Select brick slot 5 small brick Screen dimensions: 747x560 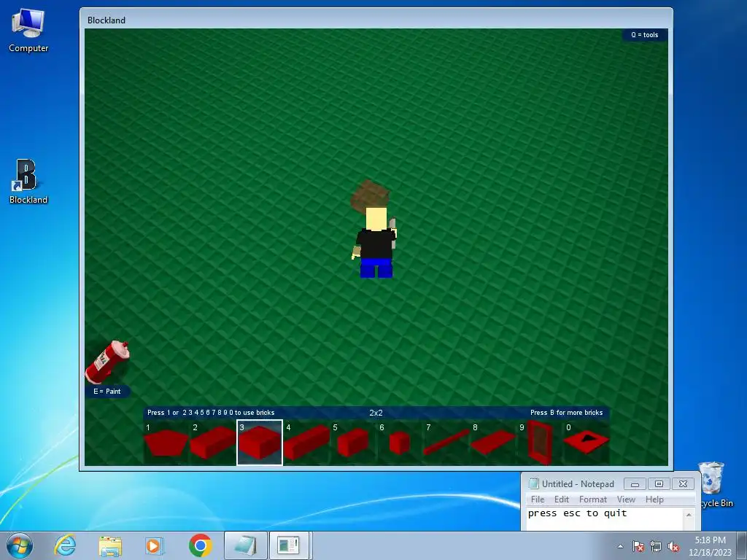(353, 443)
